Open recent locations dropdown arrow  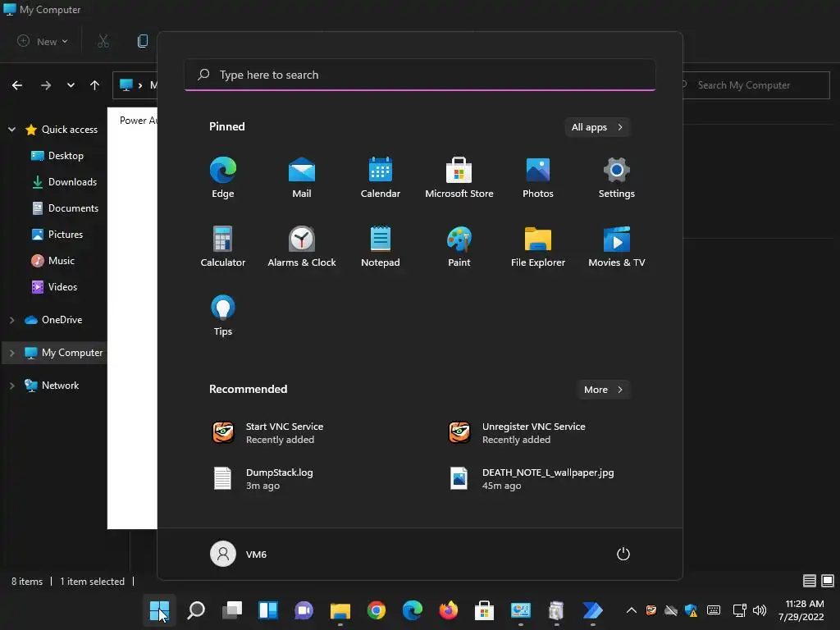tap(71, 85)
